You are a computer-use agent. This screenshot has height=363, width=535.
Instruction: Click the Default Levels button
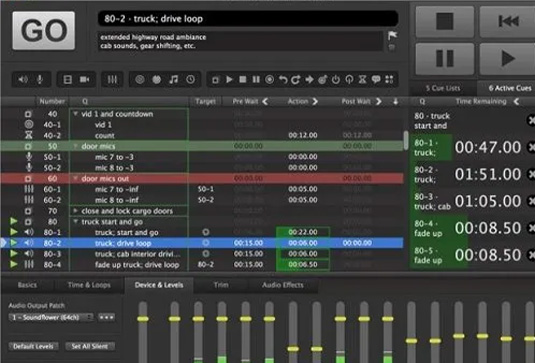(x=33, y=346)
